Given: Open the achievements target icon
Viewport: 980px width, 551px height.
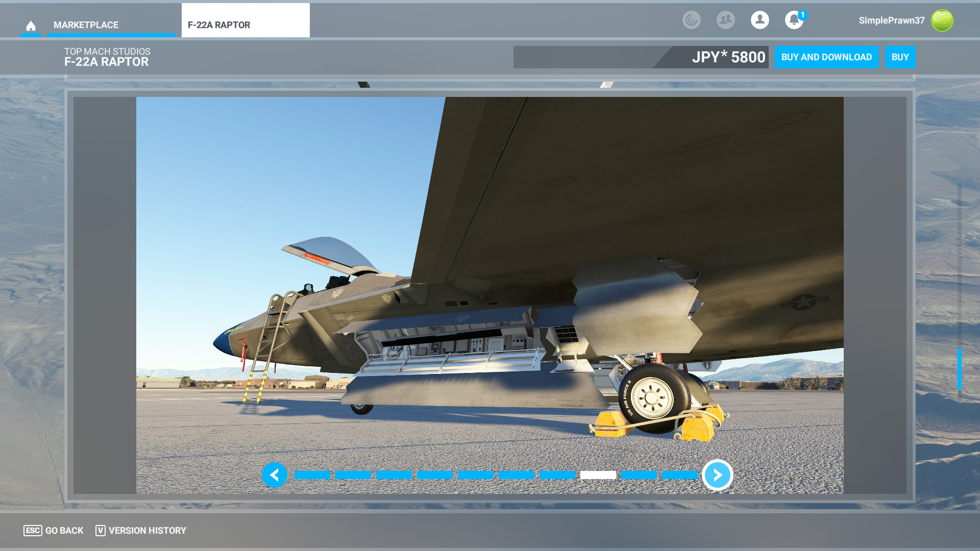Looking at the screenshot, I should [x=691, y=20].
